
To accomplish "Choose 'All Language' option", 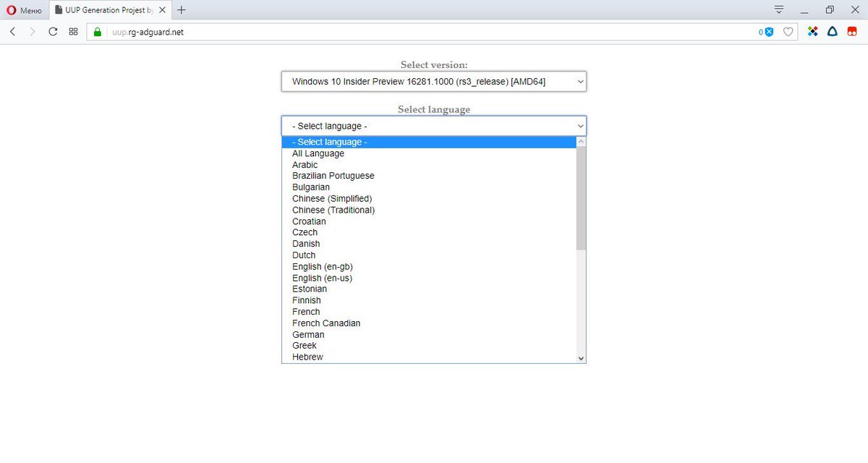I will (x=429, y=153).
